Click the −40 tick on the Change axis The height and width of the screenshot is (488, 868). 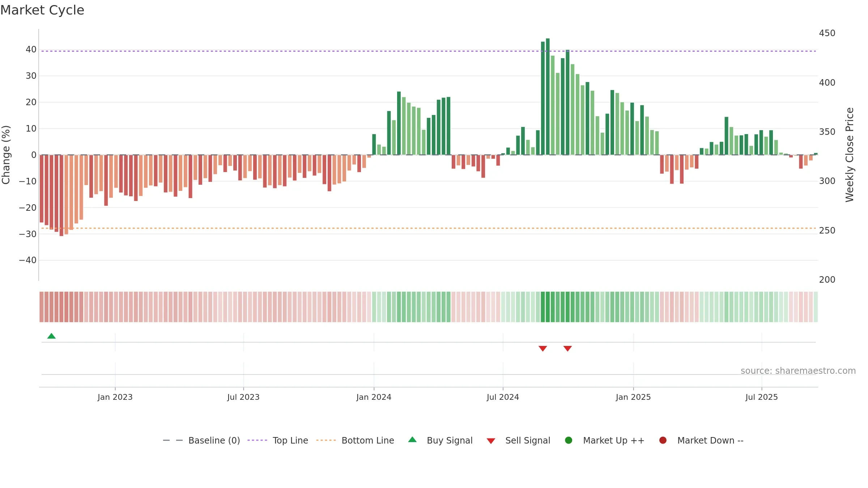pos(28,260)
